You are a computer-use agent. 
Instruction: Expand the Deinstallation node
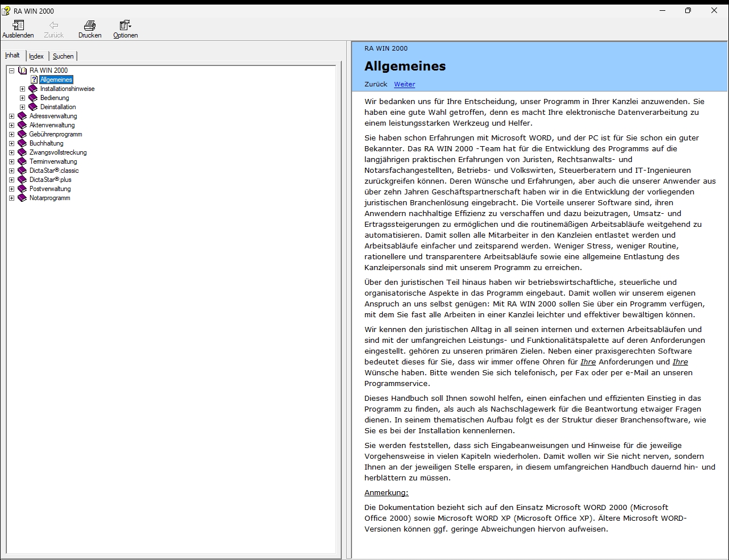(23, 107)
